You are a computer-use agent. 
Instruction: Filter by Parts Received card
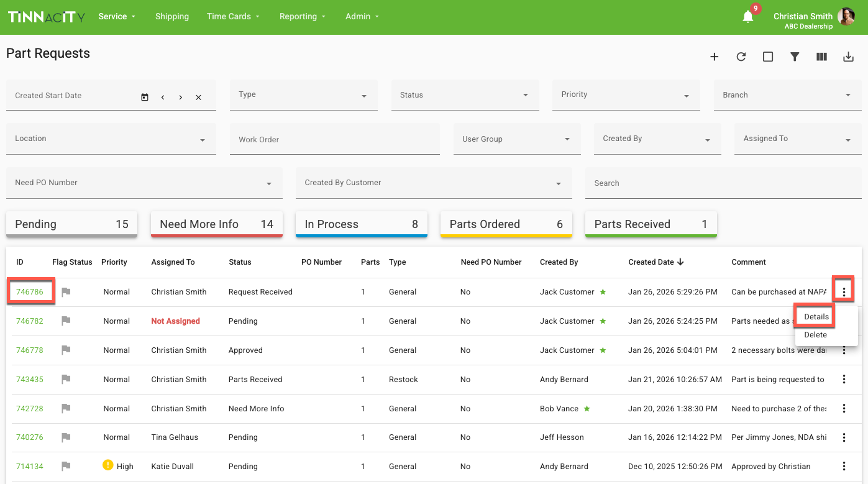coord(651,224)
